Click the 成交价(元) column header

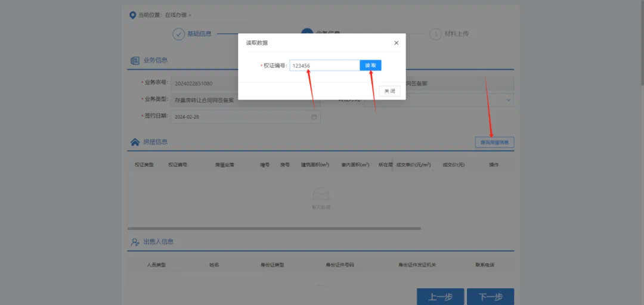point(453,164)
